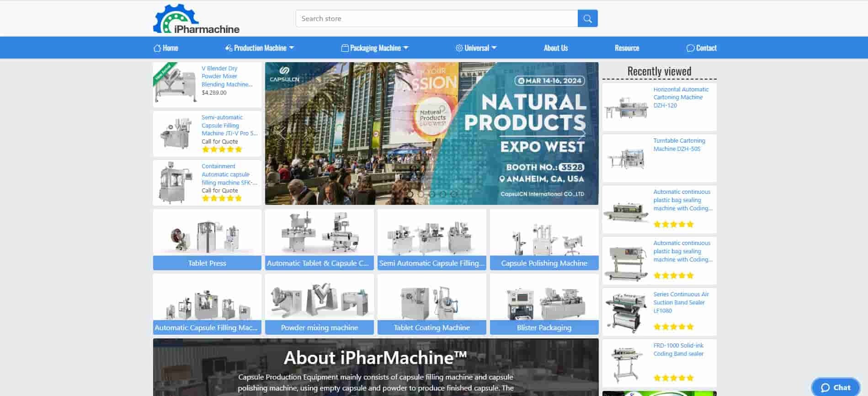Screen dimensions: 868x396
Task: Focus the Search store input field
Action: pos(437,19)
